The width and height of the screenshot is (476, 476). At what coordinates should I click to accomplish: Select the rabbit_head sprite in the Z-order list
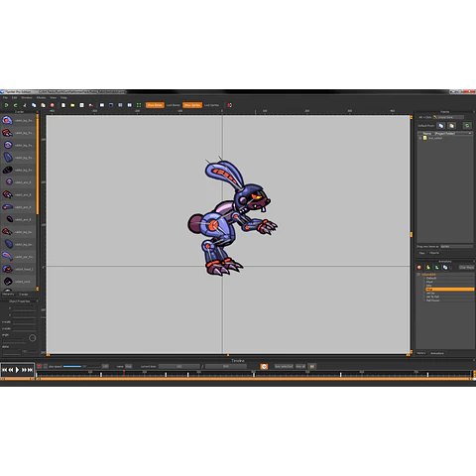tap(18, 269)
